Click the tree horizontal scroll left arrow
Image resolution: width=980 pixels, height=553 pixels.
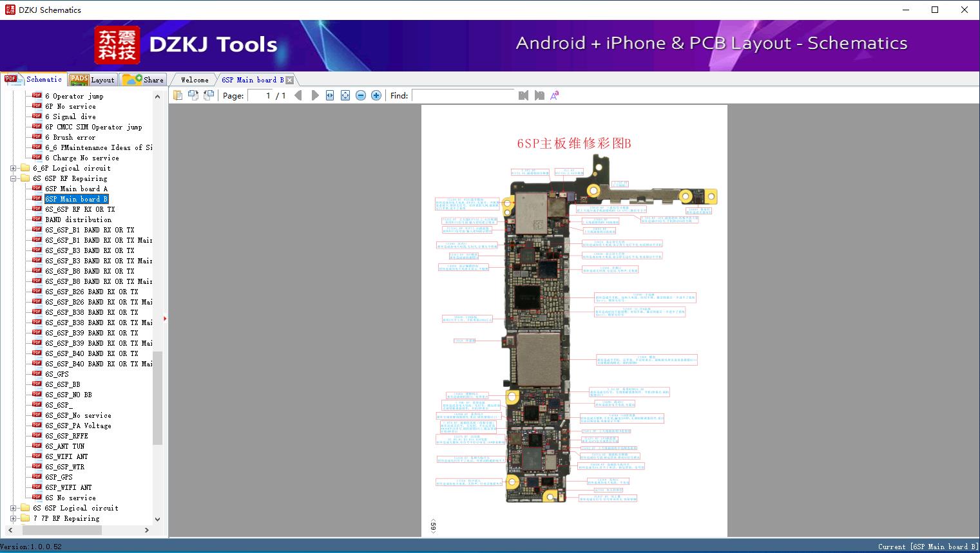point(9,530)
